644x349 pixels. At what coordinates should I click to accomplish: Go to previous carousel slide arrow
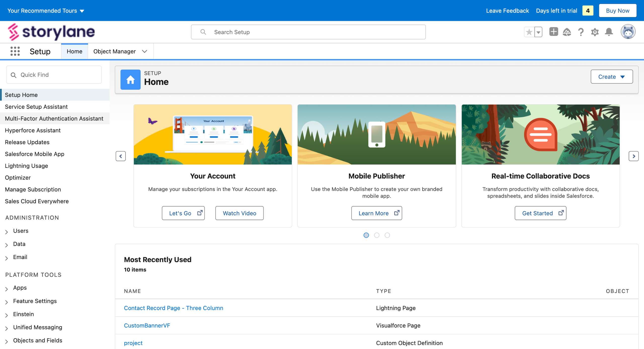coord(120,156)
